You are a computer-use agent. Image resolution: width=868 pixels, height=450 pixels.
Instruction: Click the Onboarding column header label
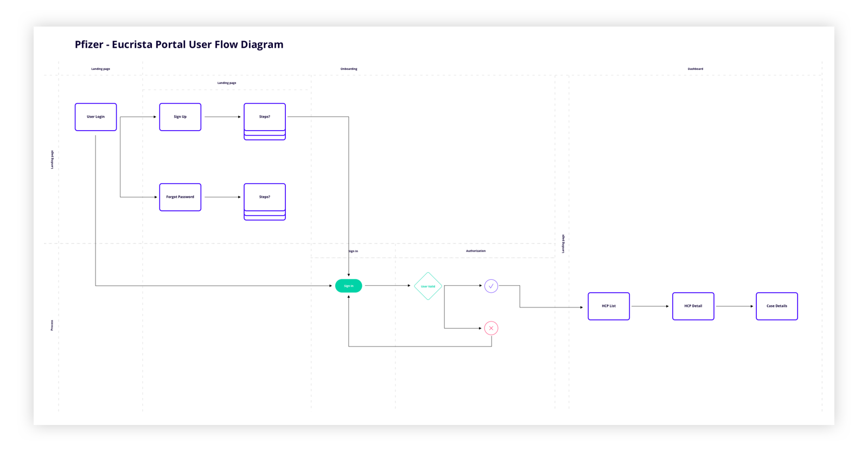pyautogui.click(x=349, y=69)
